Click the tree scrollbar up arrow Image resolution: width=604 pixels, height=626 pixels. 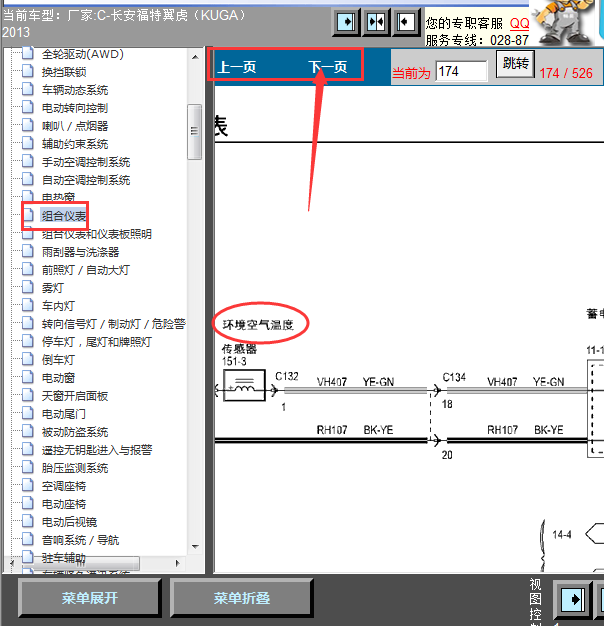coord(195,57)
